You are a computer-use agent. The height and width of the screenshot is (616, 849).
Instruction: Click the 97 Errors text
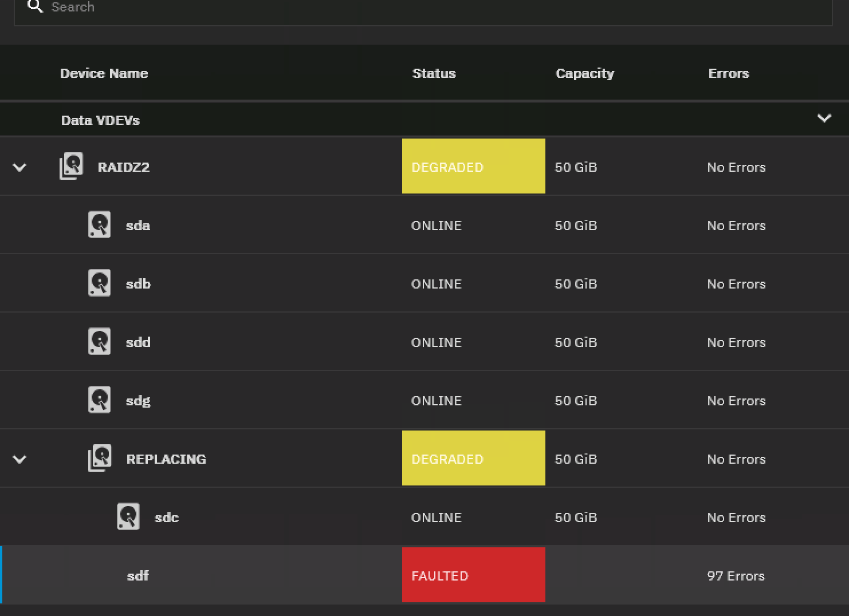click(x=736, y=576)
